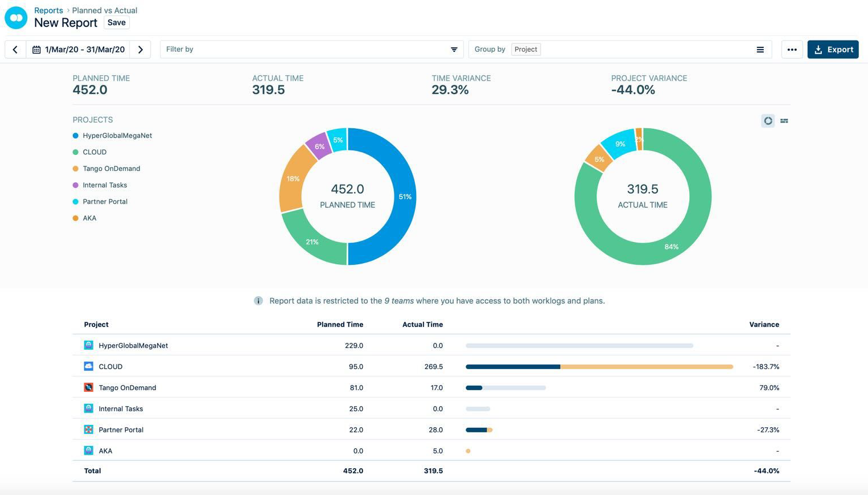Switch to donut chart view
The image size is (868, 495).
click(768, 121)
